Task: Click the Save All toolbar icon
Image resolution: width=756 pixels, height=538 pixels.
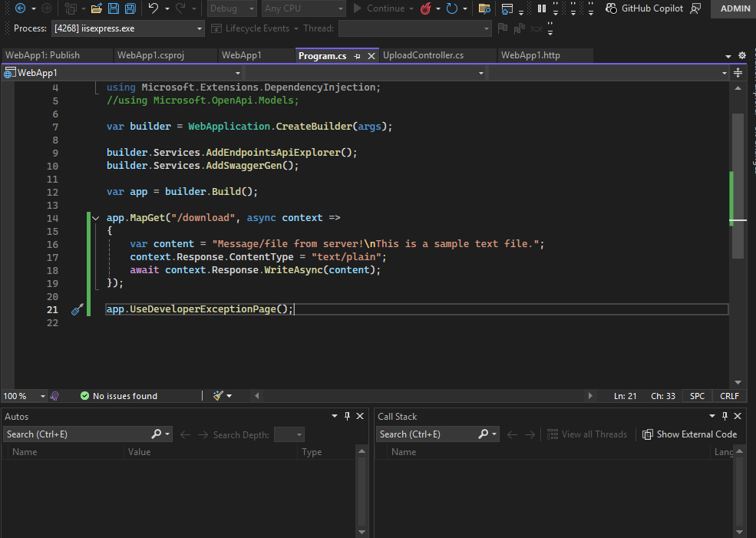Action: (130, 8)
